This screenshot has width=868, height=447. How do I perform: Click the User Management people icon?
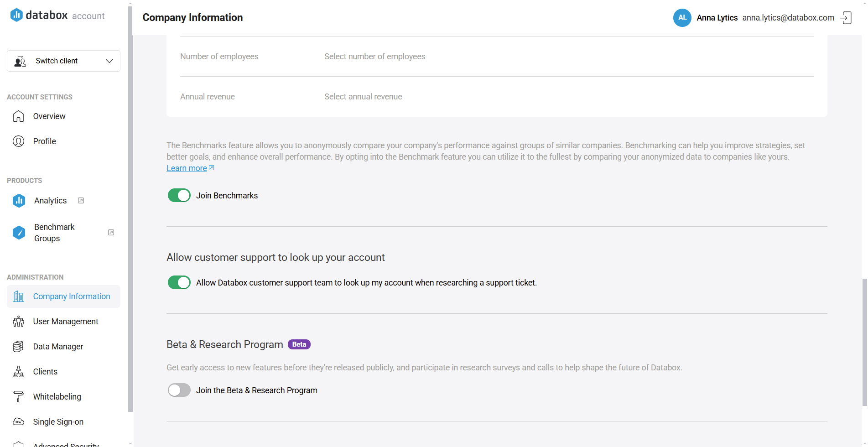18,322
